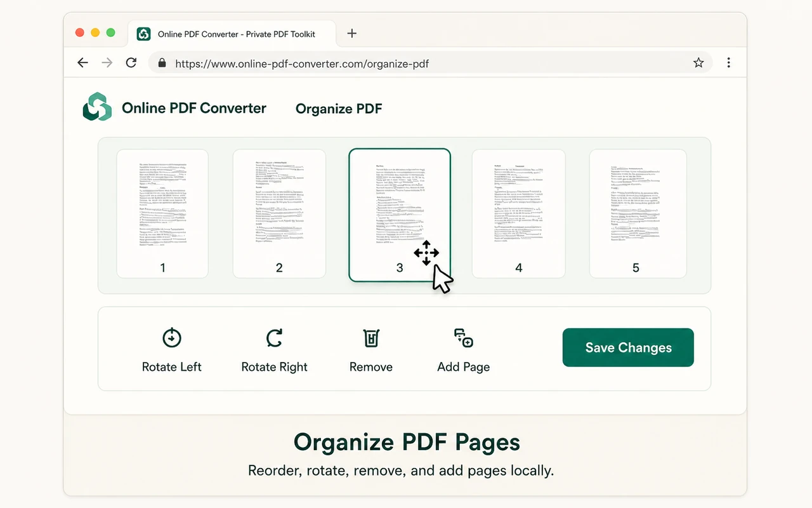Open the Organize PDF header item
This screenshot has height=508, width=812.
339,109
